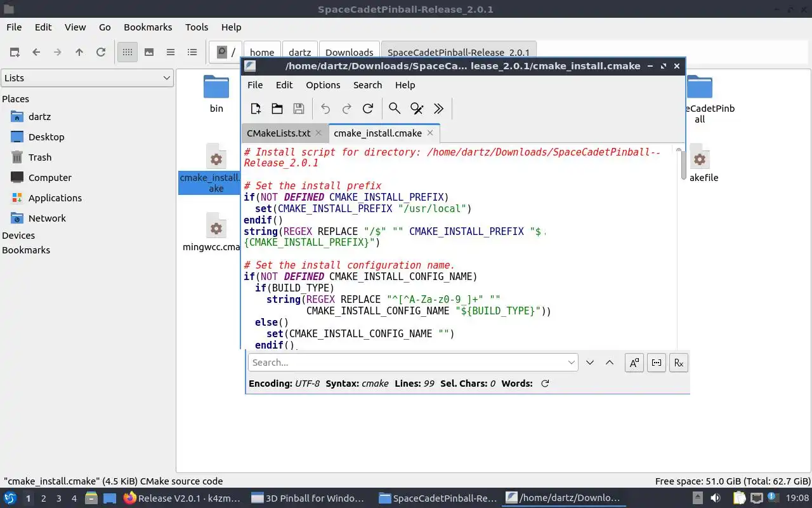The image size is (812, 508).
Task: Open Computer in the Places sidebar
Action: point(50,178)
